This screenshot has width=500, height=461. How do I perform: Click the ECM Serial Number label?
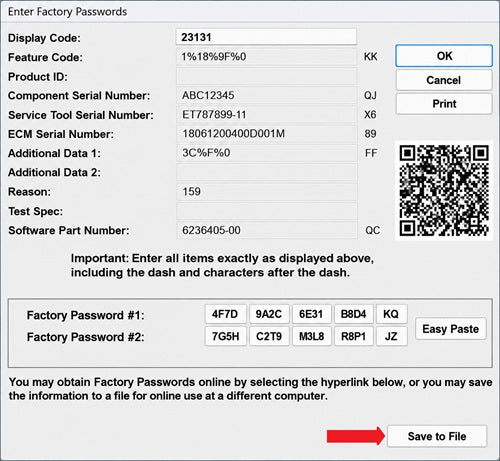(61, 134)
